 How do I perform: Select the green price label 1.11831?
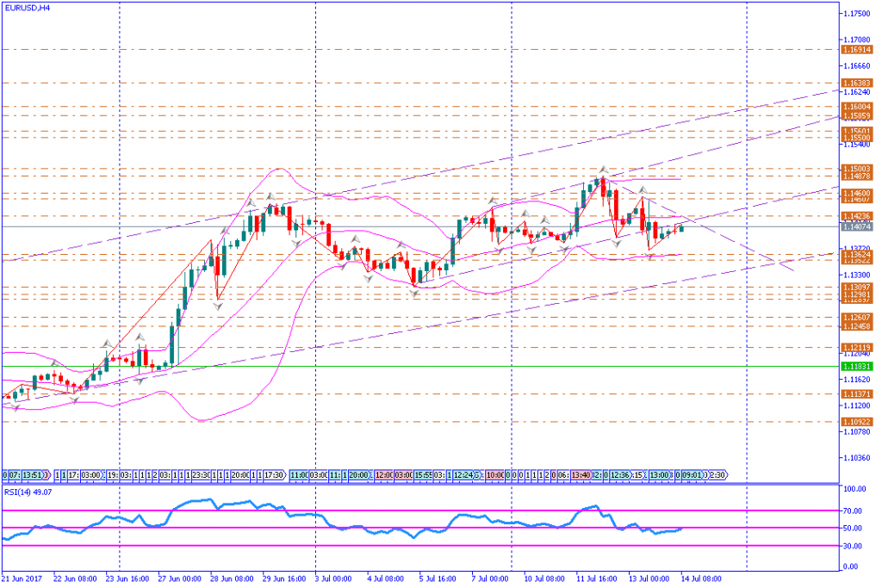pos(856,366)
